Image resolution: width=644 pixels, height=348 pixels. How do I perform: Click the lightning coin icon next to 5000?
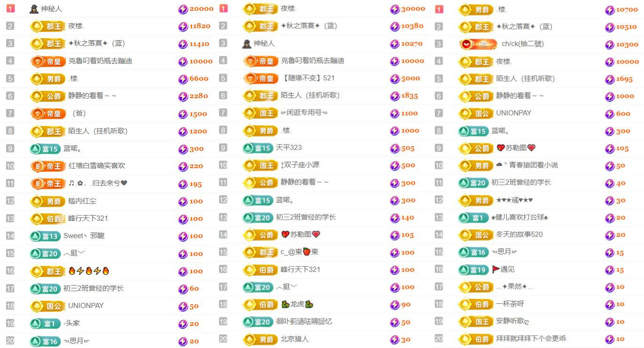[x=395, y=79]
